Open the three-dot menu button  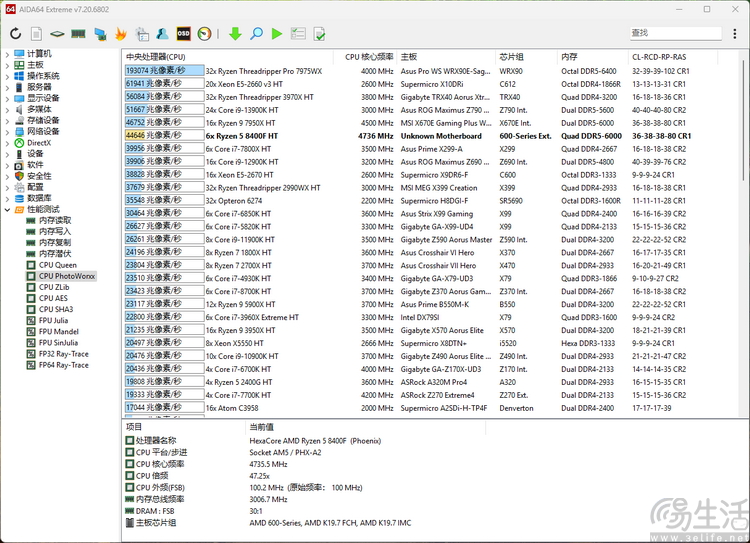(735, 33)
